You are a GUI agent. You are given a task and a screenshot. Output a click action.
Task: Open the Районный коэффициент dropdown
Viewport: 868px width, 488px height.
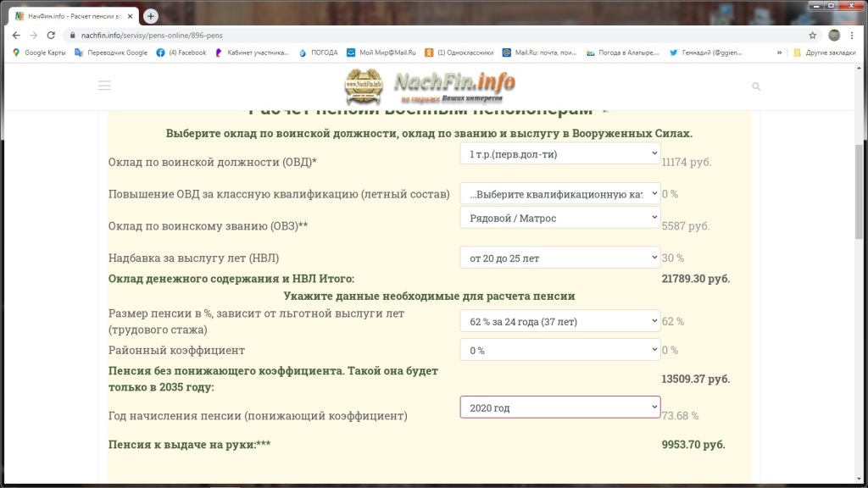pyautogui.click(x=559, y=350)
